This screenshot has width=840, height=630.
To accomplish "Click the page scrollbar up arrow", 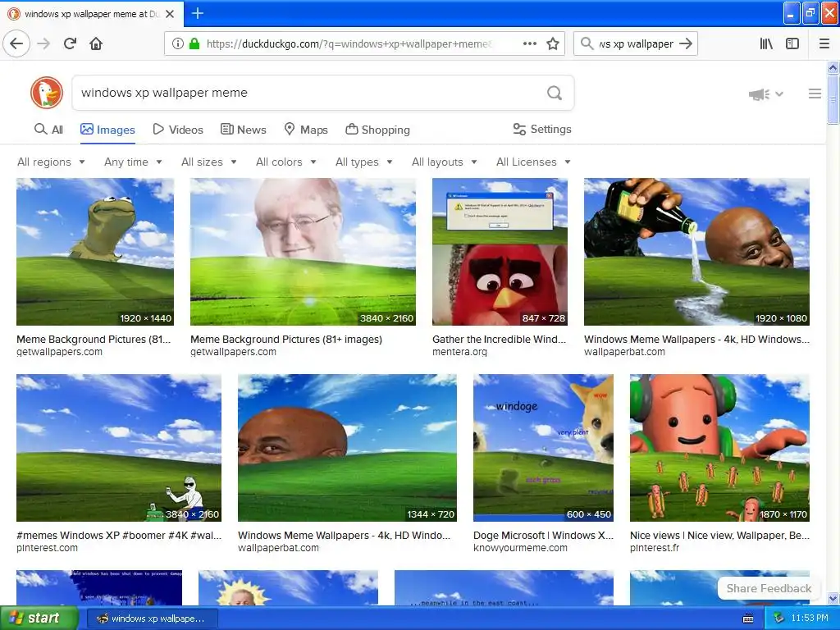I will (x=833, y=67).
